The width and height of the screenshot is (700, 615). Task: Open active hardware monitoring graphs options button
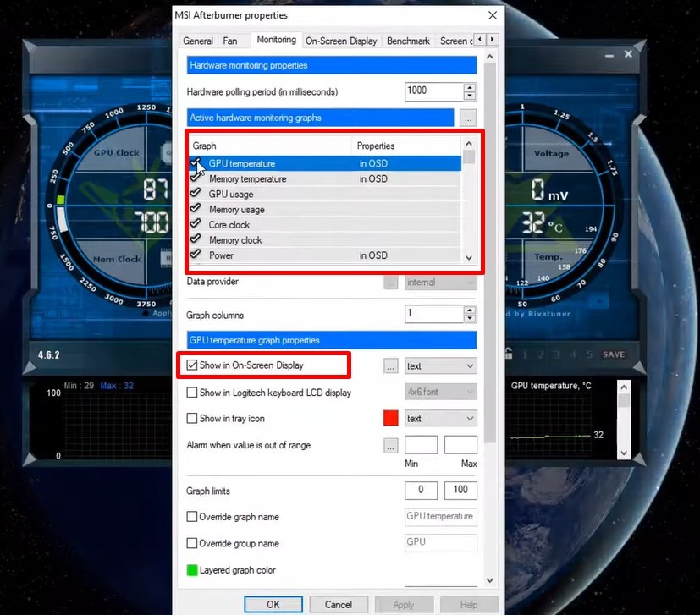pyautogui.click(x=468, y=118)
